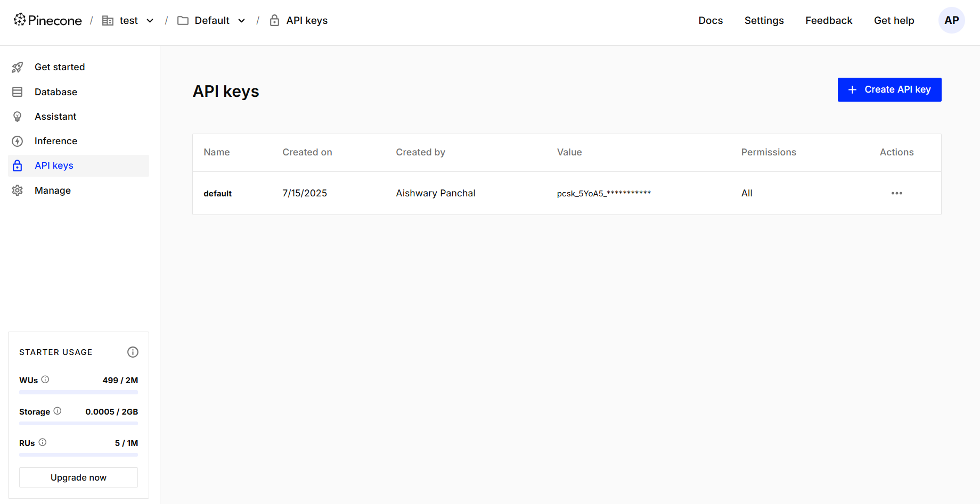Image resolution: width=980 pixels, height=504 pixels.
Task: Click the Created by column header
Action: [420, 152]
